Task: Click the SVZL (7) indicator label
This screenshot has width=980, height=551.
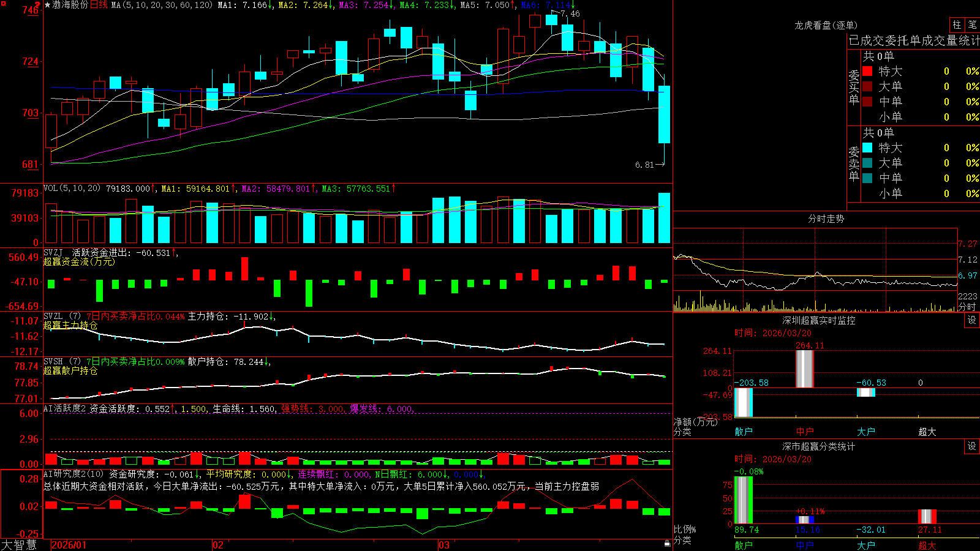Action: pyautogui.click(x=62, y=317)
